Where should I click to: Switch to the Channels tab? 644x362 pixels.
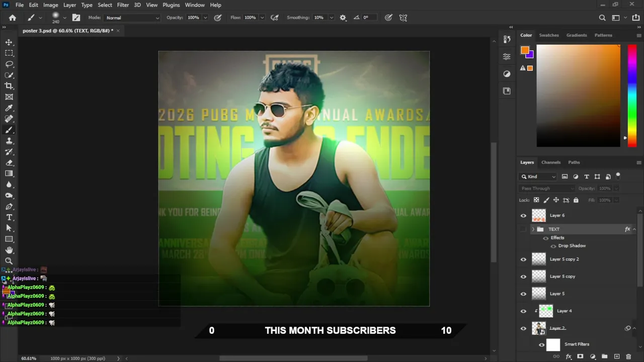[x=551, y=162]
